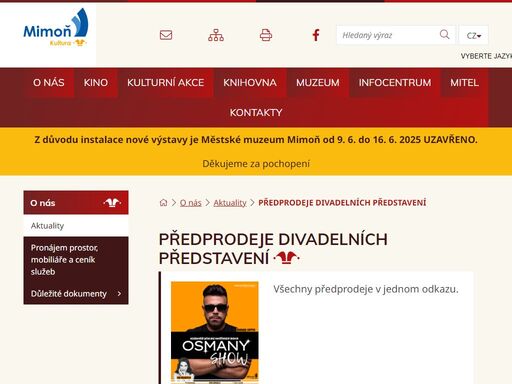This screenshot has height=384, width=512.
Task: Click the Všechny předprodeje v jednom odkazu text
Action: pyautogui.click(x=366, y=289)
